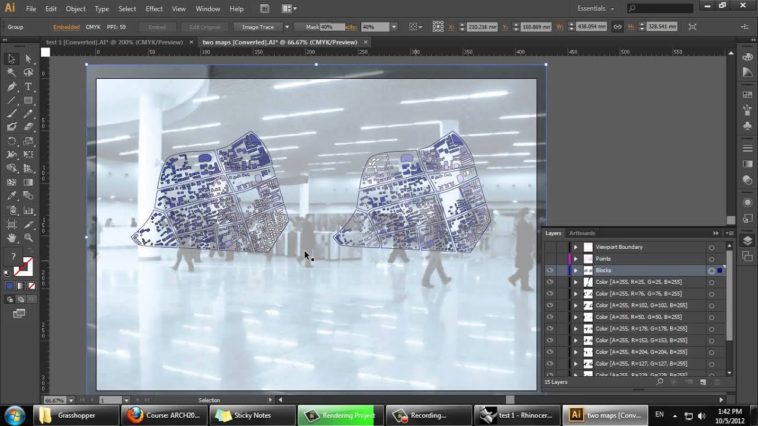Image resolution: width=758 pixels, height=426 pixels.
Task: Toggle visibility of the Points layer
Action: coord(549,258)
